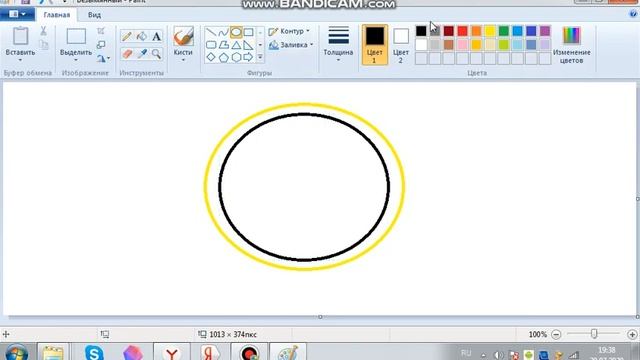Viewport: 640px width, 360px height.
Task: Choose the Rounded rectangle shape
Action: click(x=211, y=44)
